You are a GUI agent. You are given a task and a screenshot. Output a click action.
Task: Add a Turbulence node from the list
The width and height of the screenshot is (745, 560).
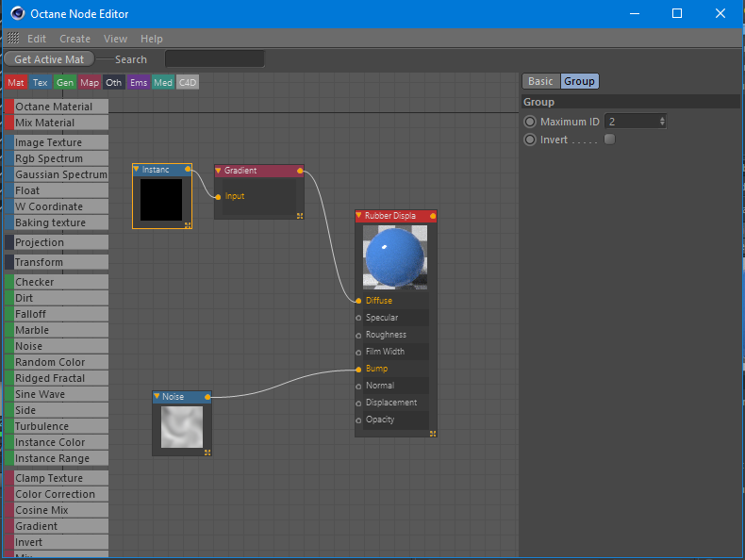click(x=57, y=426)
